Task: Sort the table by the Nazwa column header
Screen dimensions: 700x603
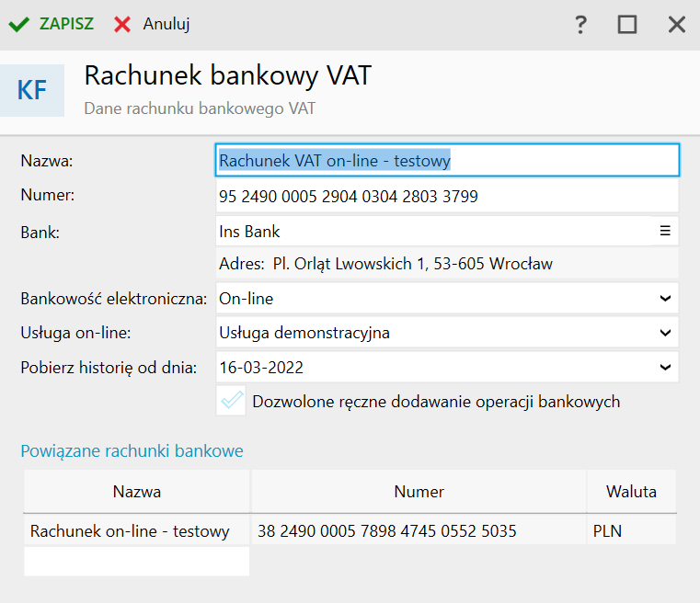Action: point(137,492)
